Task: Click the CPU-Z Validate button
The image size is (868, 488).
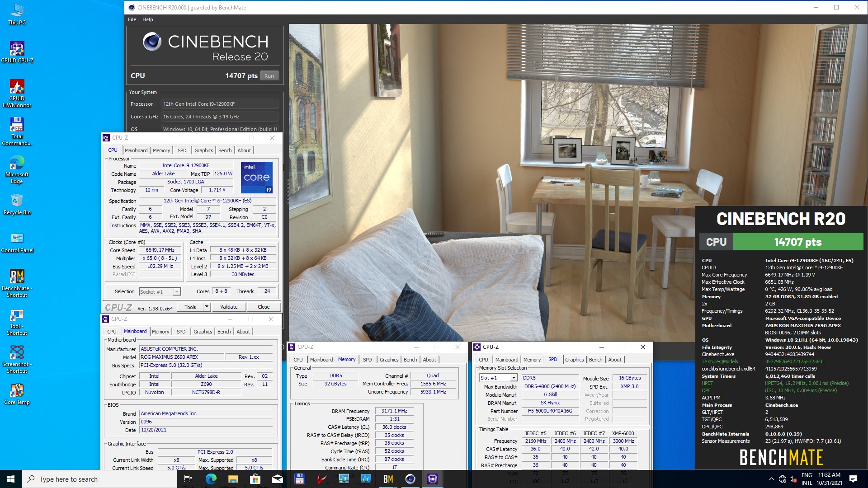Action: [229, 307]
